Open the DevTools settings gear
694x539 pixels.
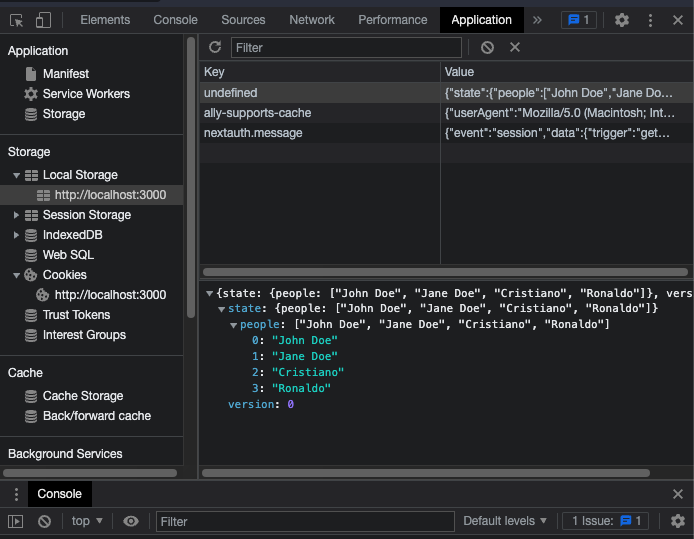pyautogui.click(x=622, y=20)
